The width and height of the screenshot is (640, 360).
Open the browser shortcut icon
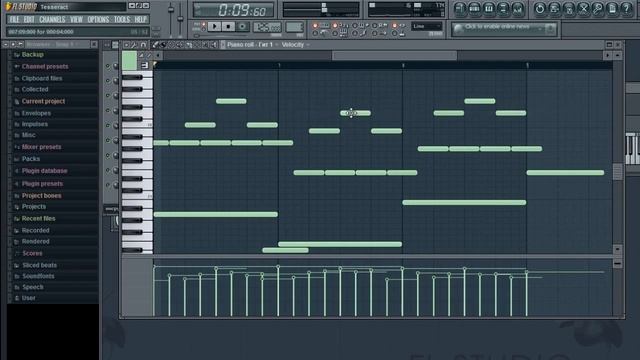503,9
